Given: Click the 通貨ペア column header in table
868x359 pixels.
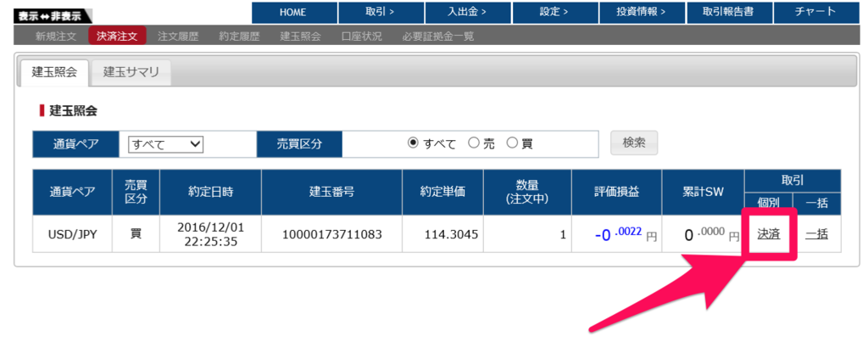Looking at the screenshot, I should click(x=73, y=193).
